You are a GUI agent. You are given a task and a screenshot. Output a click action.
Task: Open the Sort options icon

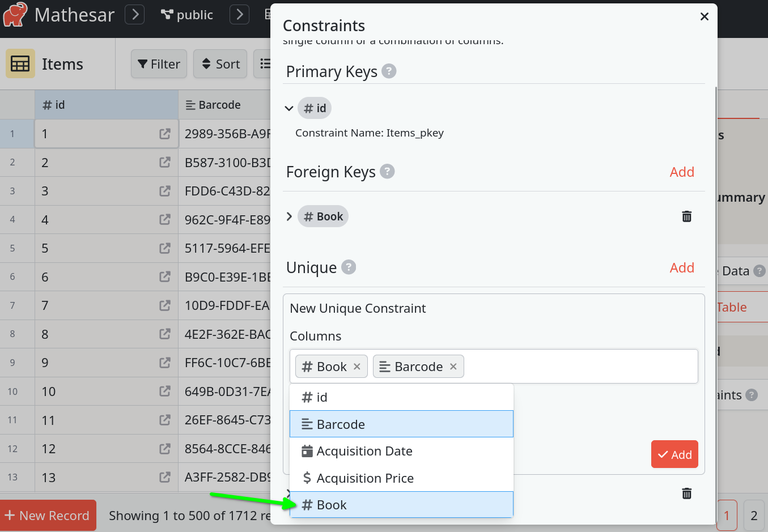220,63
